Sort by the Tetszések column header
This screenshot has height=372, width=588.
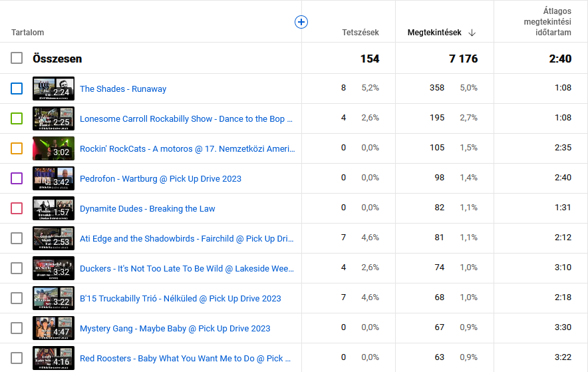(x=360, y=33)
